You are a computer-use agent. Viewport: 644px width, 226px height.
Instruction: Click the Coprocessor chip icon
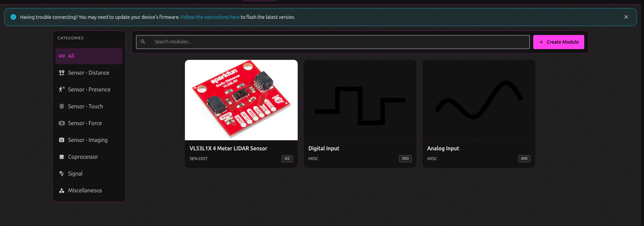tap(62, 157)
